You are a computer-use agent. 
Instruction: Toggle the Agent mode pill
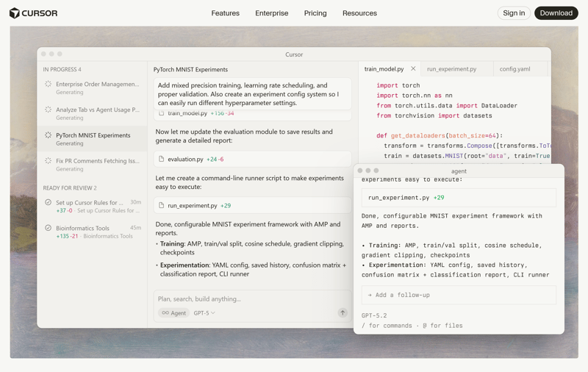(174, 313)
